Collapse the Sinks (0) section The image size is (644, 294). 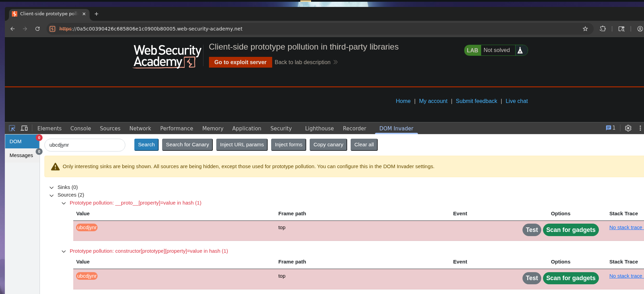52,188
